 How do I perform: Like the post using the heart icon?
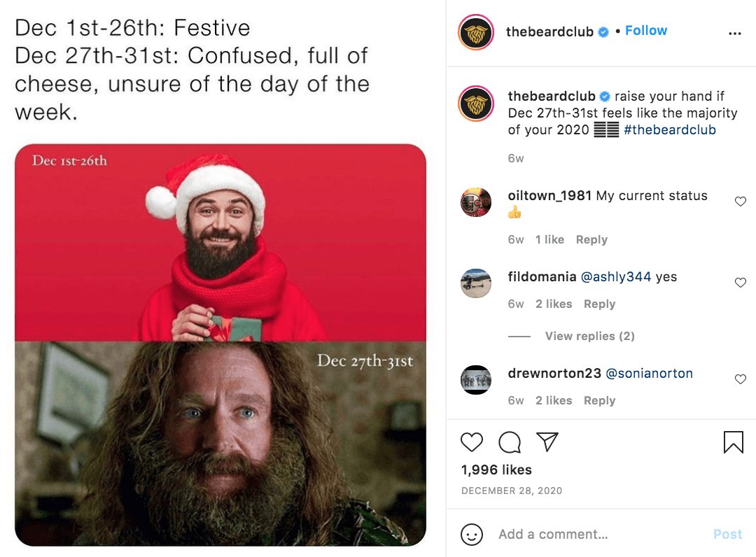point(472,442)
